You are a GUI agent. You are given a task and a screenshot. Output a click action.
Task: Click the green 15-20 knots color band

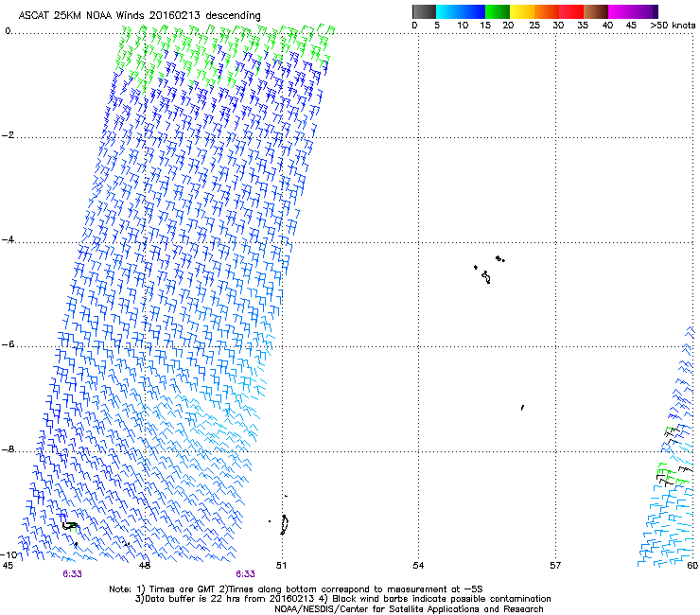tap(498, 11)
